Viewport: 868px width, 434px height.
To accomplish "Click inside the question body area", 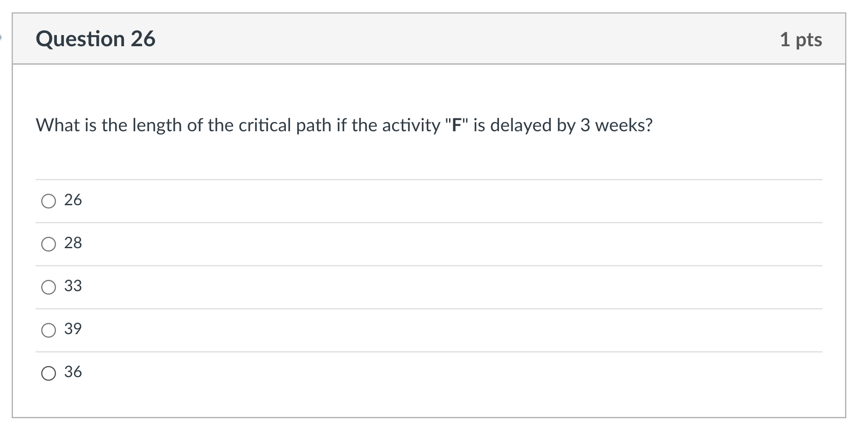I will point(416,157).
